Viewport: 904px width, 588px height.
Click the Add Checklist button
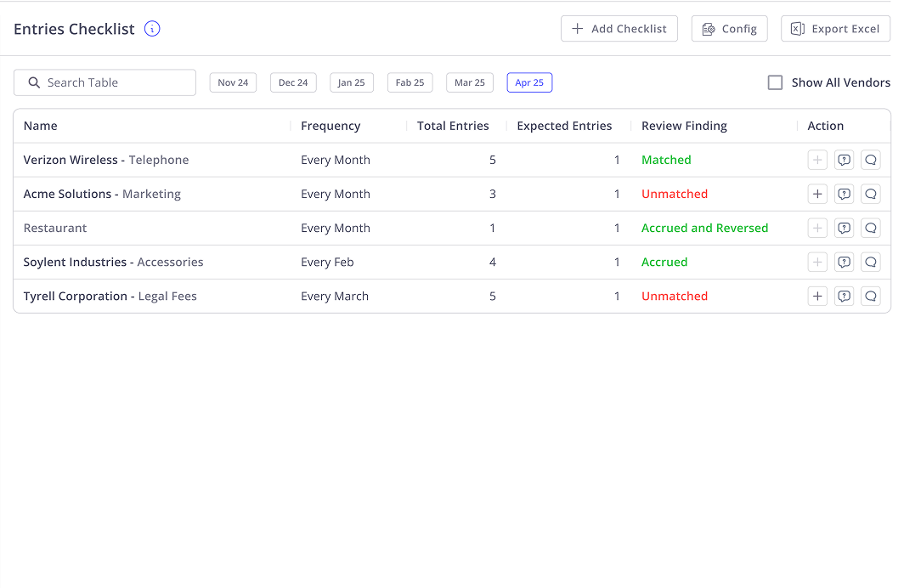619,28
